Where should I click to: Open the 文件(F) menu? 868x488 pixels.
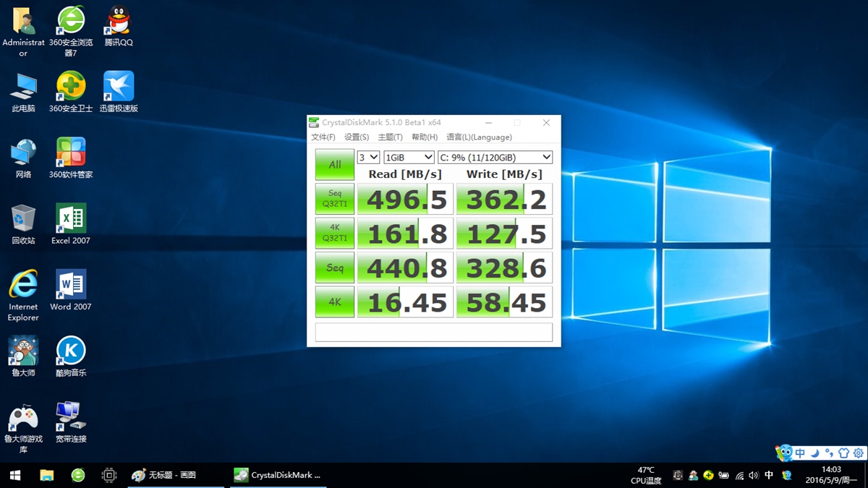pyautogui.click(x=323, y=137)
